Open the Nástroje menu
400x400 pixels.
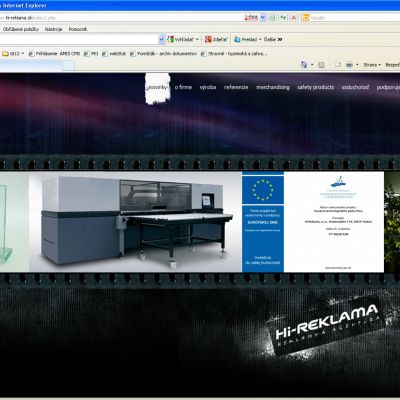click(x=53, y=29)
